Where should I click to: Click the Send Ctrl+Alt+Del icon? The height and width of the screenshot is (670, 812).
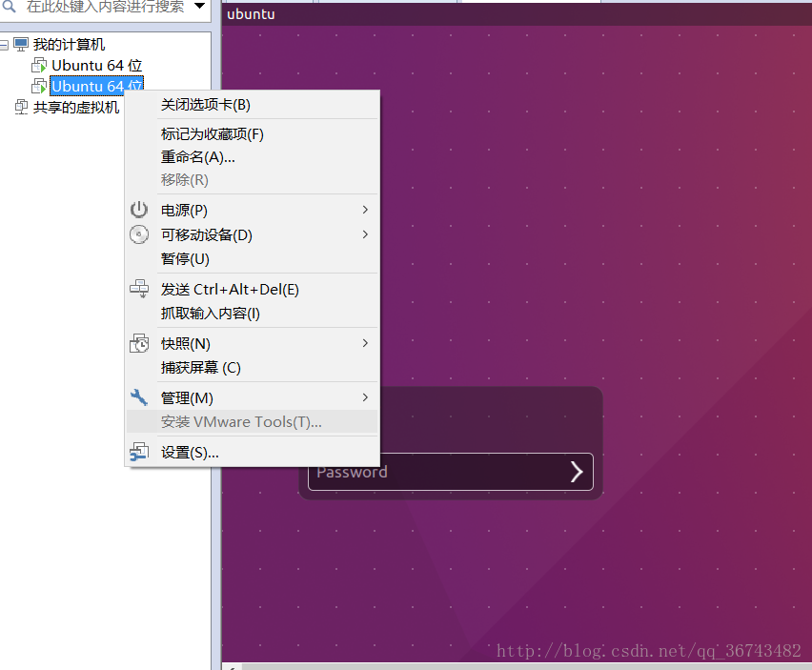point(139,289)
